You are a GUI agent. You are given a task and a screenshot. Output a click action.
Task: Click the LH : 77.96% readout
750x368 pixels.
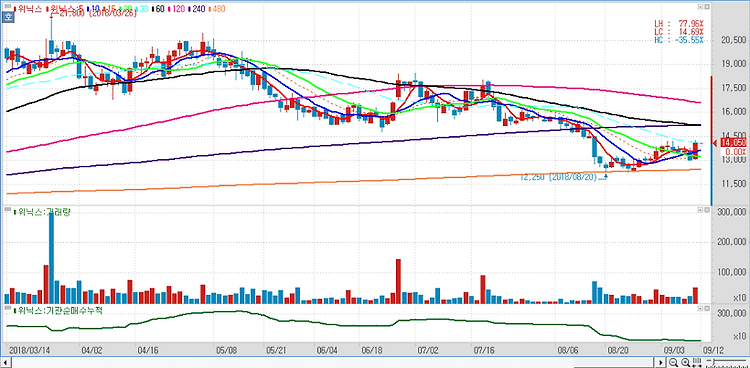pyautogui.click(x=678, y=22)
